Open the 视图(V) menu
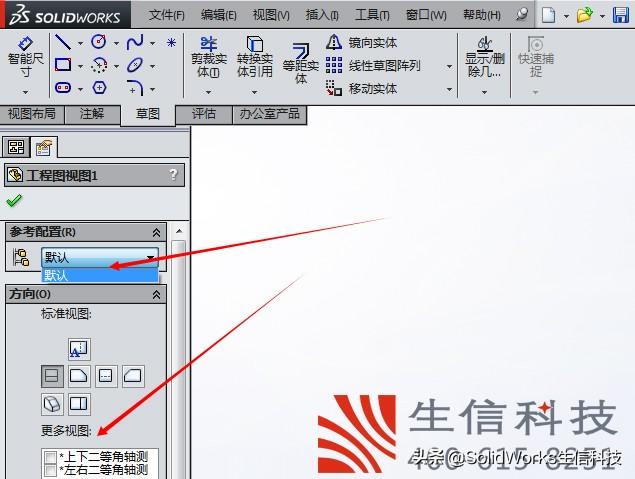Image resolution: width=635 pixels, height=479 pixels. coord(271,15)
